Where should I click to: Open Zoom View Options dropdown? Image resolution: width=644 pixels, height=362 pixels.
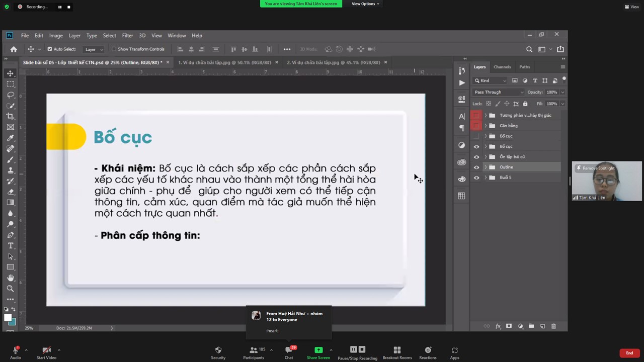365,4
